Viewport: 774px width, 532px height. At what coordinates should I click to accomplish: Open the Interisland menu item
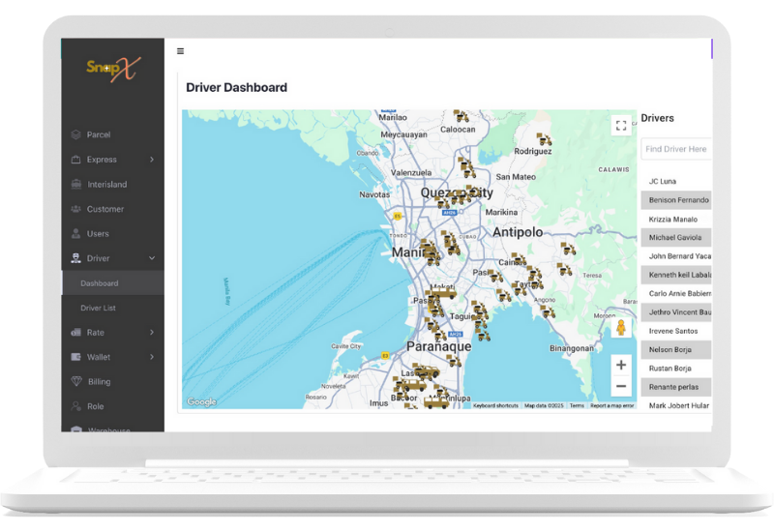click(x=112, y=184)
